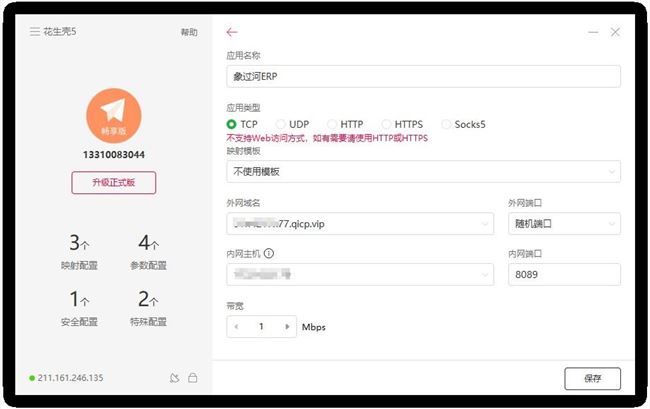Open 特殊配置 showing 2个
Viewport: 650px width, 409px height.
click(x=148, y=308)
